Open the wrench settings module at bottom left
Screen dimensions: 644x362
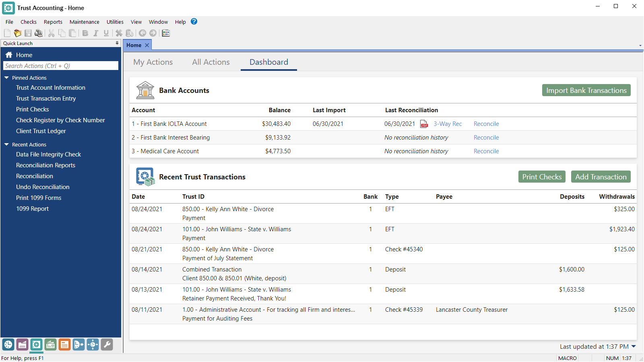[x=107, y=345]
